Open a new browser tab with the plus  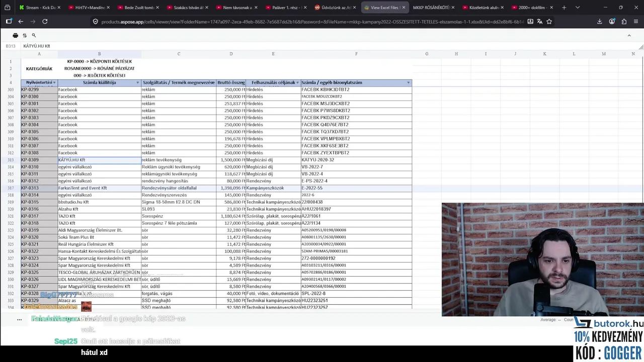(x=563, y=8)
